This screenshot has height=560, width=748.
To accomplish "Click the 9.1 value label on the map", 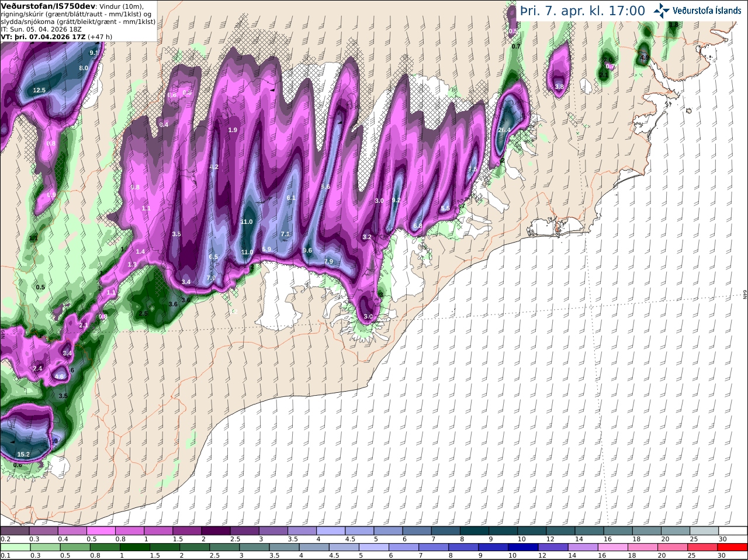I will (x=93, y=53).
